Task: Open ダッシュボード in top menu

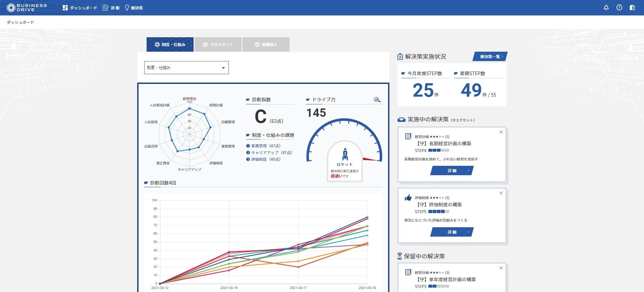Action: click(x=80, y=8)
